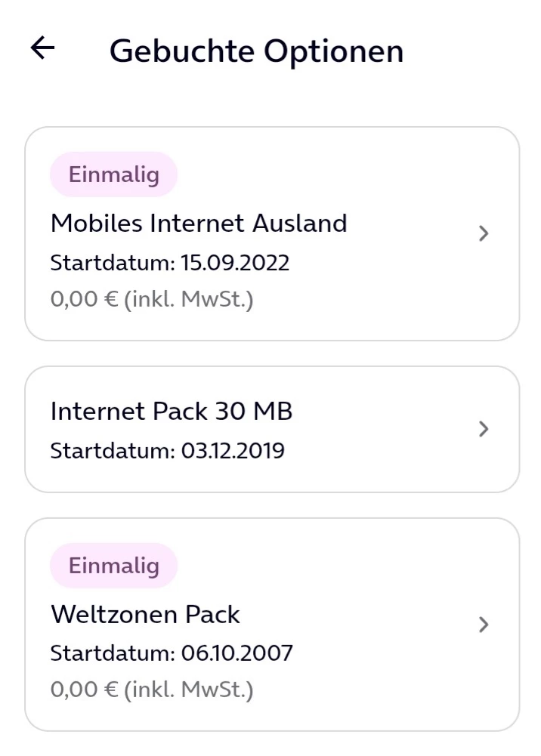
Task: Tap "(inkl. MwSt.)" in Weltzonen Pack card
Action: coord(189,690)
